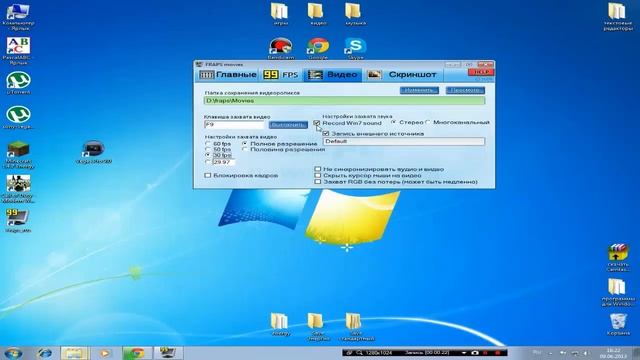Open the Skype desktop shortcut

click(x=355, y=48)
